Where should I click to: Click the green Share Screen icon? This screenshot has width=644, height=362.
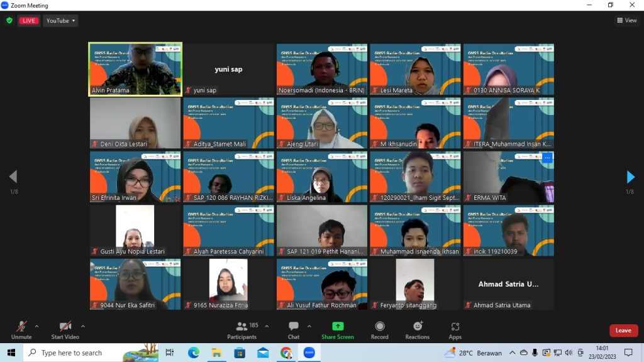[338, 327]
